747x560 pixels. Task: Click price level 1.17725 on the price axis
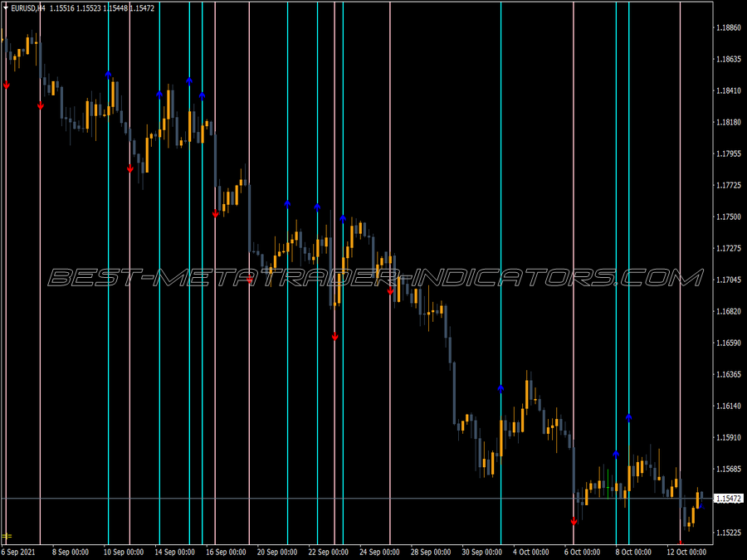coord(729,185)
